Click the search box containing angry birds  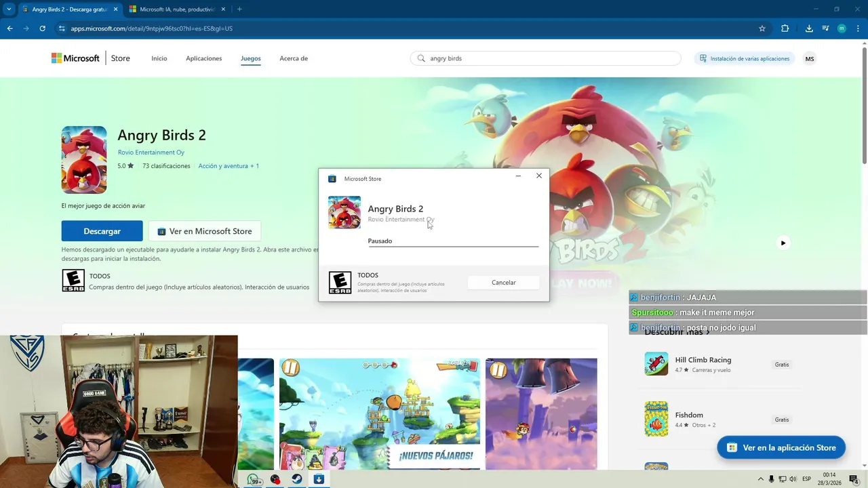[x=545, y=58]
